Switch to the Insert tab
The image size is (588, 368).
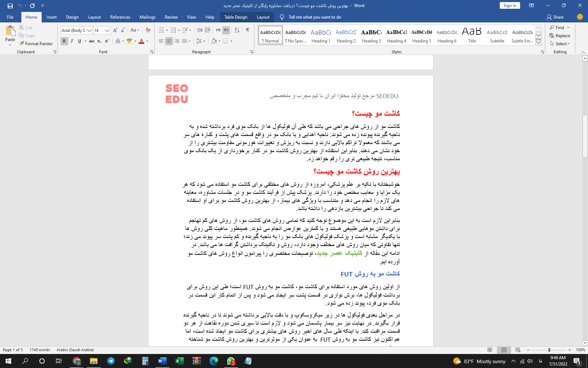51,17
